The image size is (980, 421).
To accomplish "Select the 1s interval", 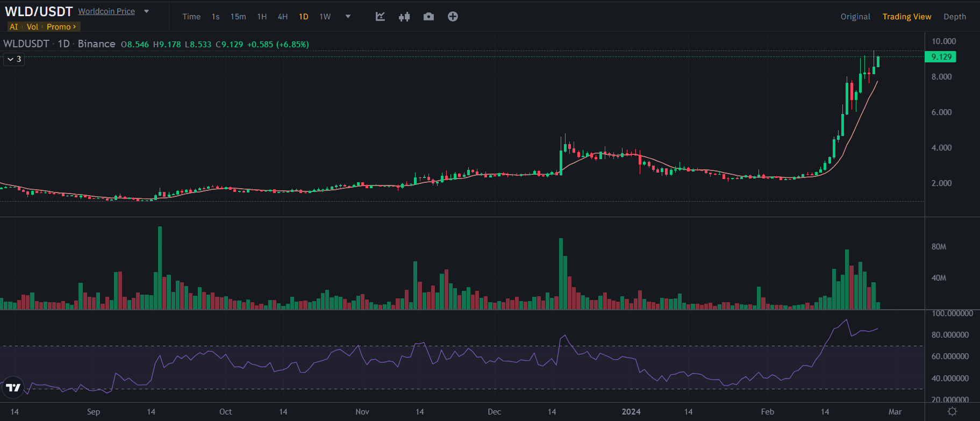I will (x=216, y=17).
